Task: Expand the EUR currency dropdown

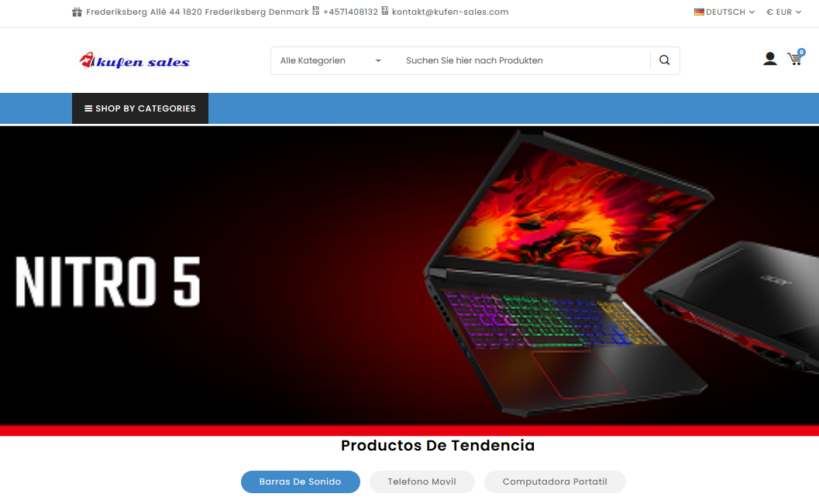Action: (783, 12)
